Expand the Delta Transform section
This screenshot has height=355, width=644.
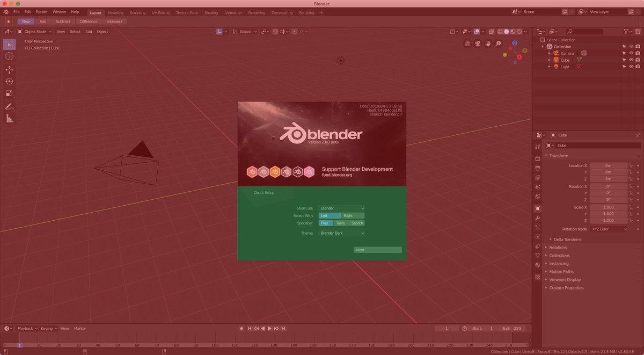pyautogui.click(x=567, y=240)
